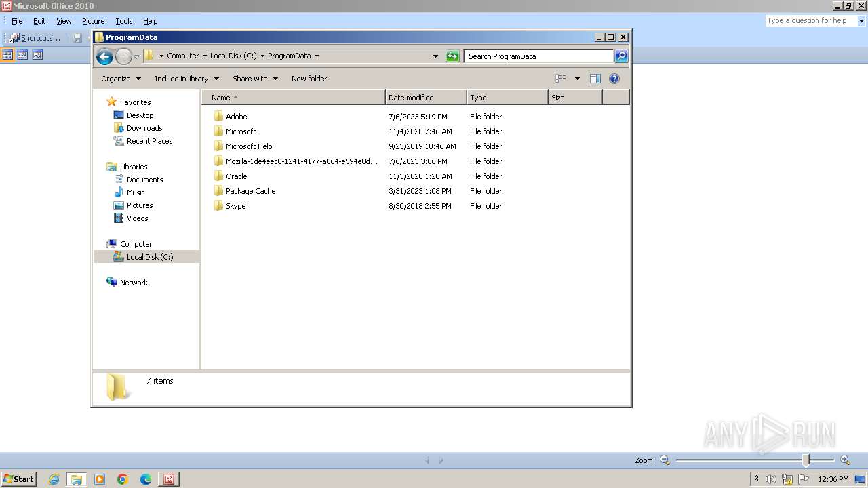Click the Back arrow in Explorer
This screenshot has height=488, width=868.
point(104,56)
